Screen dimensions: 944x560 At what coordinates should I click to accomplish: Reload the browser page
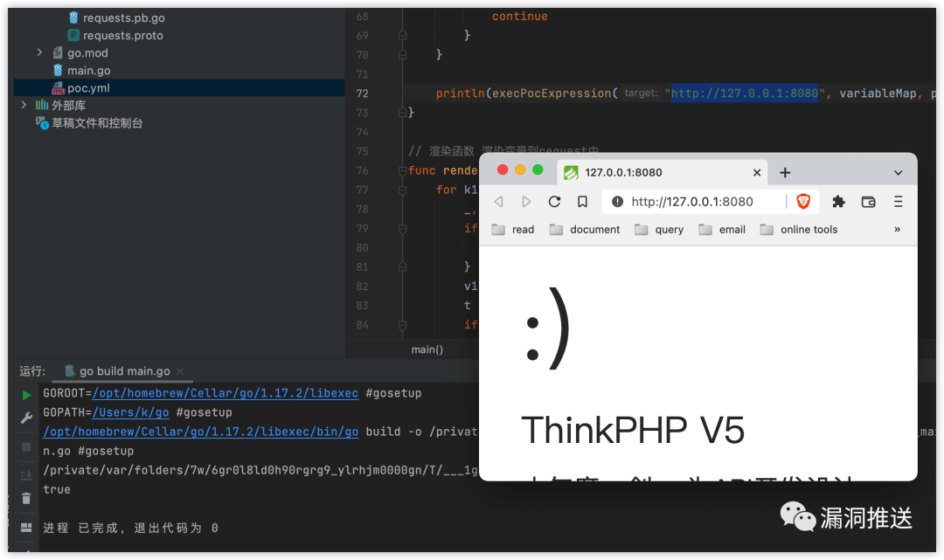pos(554,202)
